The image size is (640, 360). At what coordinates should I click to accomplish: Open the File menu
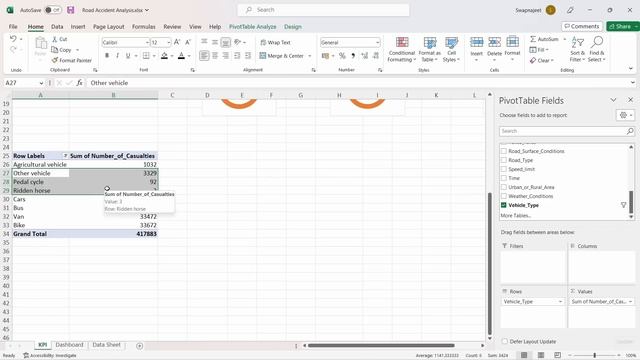(13, 27)
